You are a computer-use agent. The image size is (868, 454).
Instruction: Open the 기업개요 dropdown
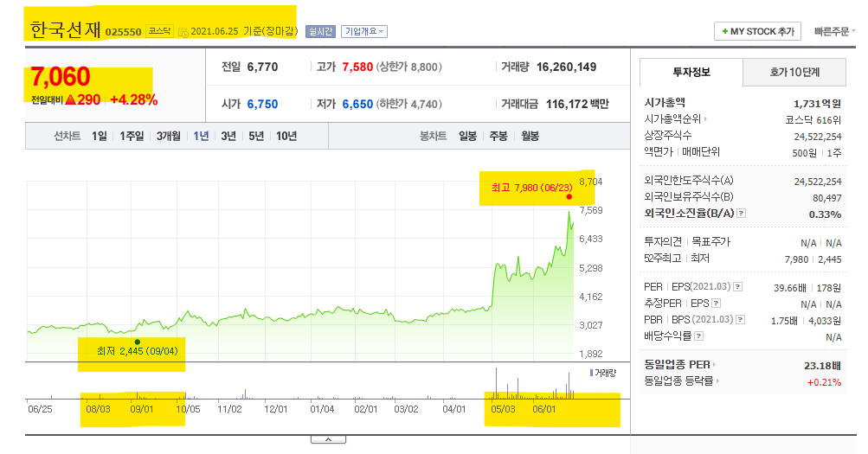click(x=363, y=31)
